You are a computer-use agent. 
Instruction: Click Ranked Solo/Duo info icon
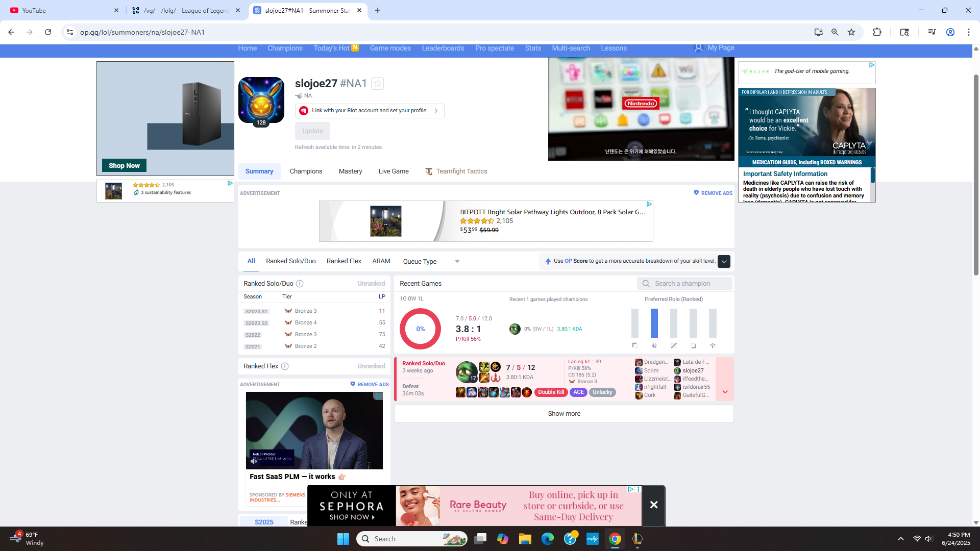coord(300,284)
